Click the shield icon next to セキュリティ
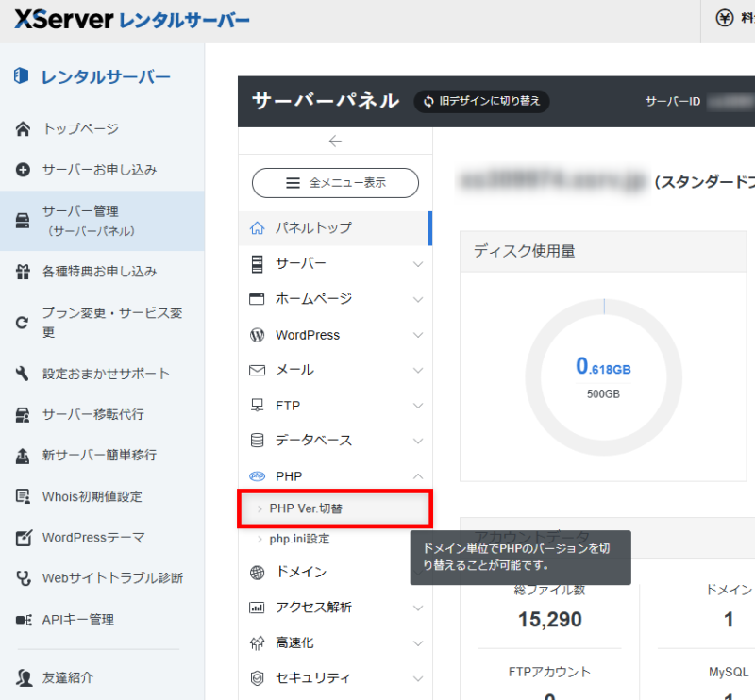755x700 pixels. point(257,678)
